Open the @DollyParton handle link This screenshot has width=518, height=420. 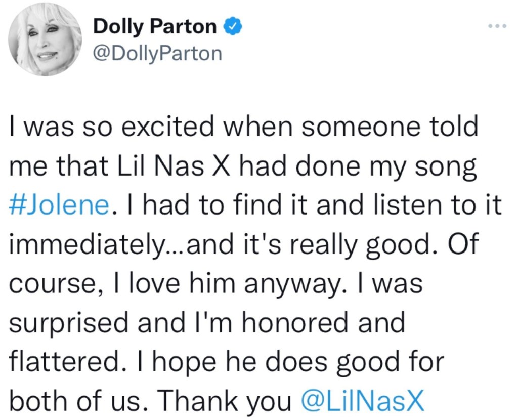pos(157,52)
